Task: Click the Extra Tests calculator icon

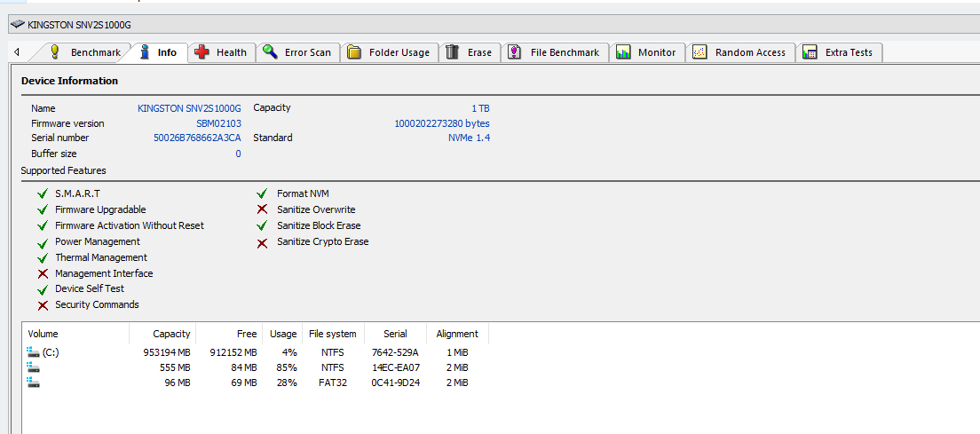Action: [x=810, y=52]
